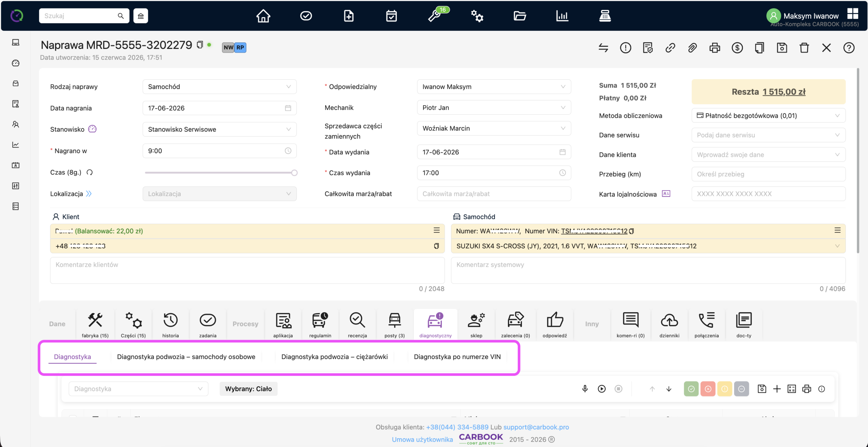
Task: Click the red cross status button
Action: click(x=708, y=389)
